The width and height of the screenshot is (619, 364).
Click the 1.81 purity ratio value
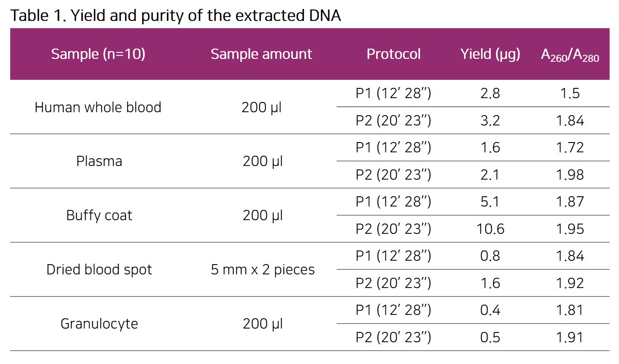click(570, 310)
